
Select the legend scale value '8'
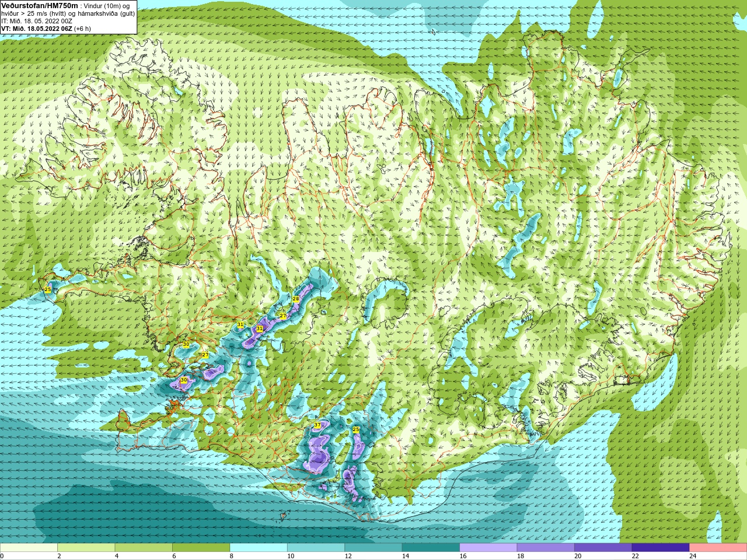(232, 556)
